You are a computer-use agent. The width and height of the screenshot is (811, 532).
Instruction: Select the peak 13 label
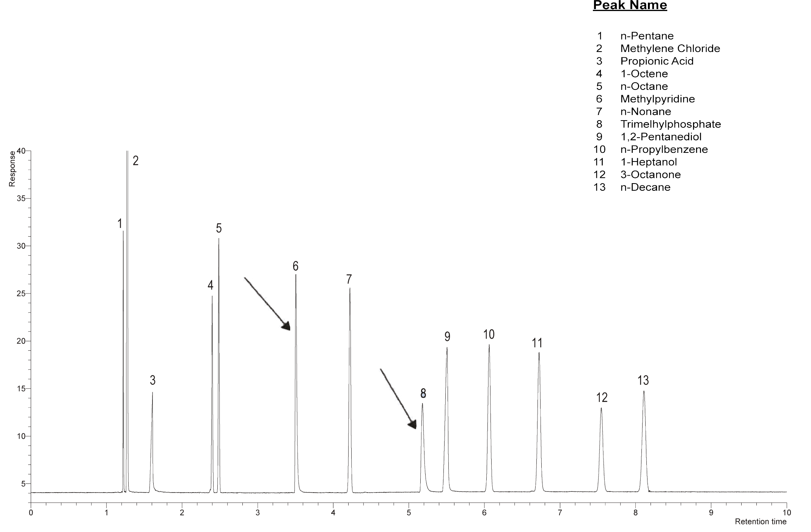point(643,380)
